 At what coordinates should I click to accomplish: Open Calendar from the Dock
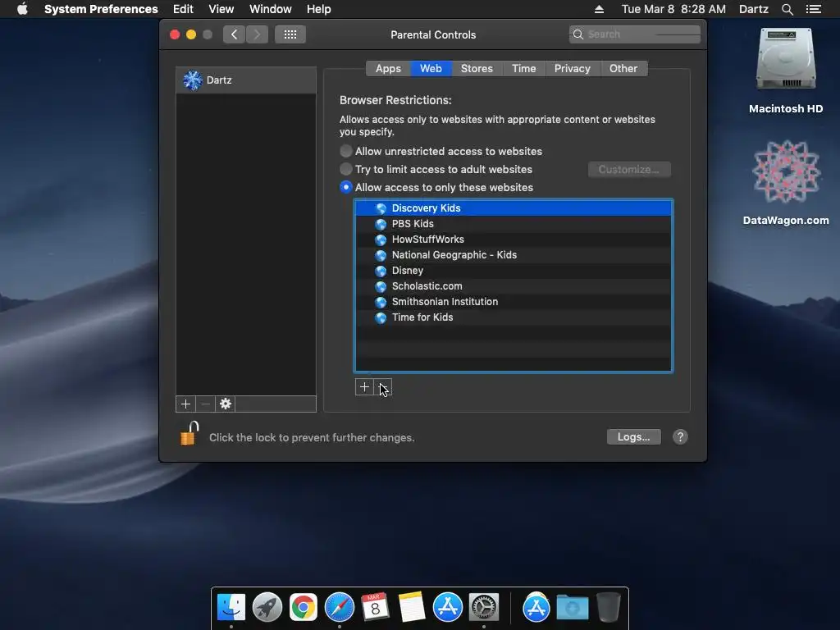tap(376, 607)
